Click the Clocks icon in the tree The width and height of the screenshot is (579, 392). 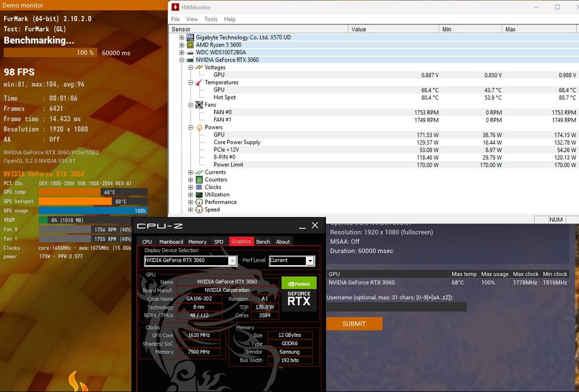tap(199, 187)
